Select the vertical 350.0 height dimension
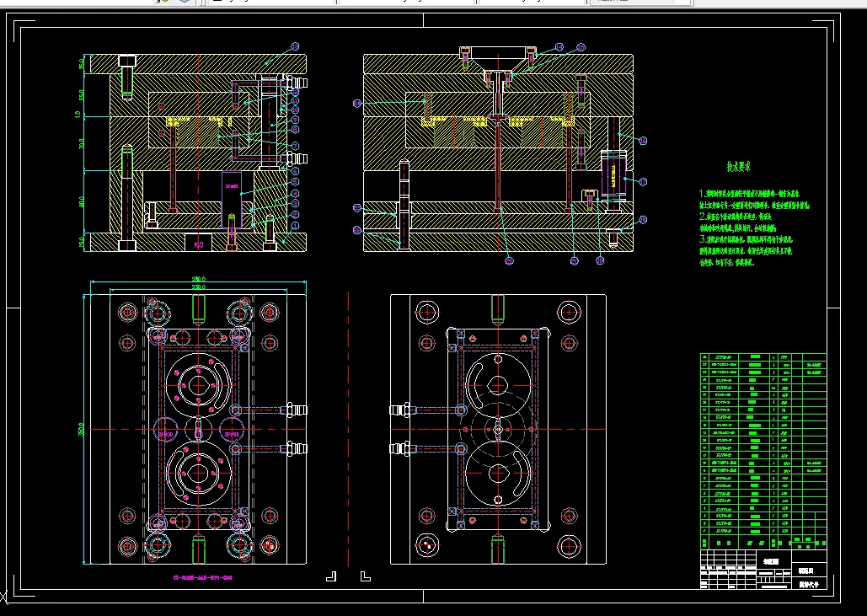Viewport: 867px width, 616px height. 81,429
